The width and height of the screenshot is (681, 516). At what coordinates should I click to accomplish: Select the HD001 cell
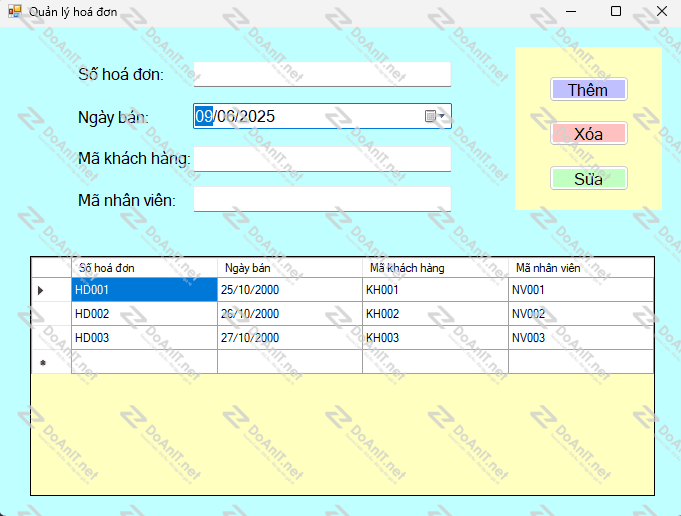(x=144, y=290)
